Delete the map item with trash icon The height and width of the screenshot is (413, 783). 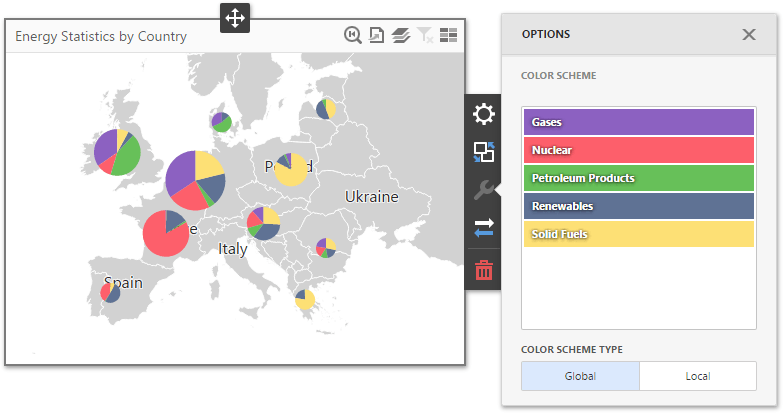483,269
